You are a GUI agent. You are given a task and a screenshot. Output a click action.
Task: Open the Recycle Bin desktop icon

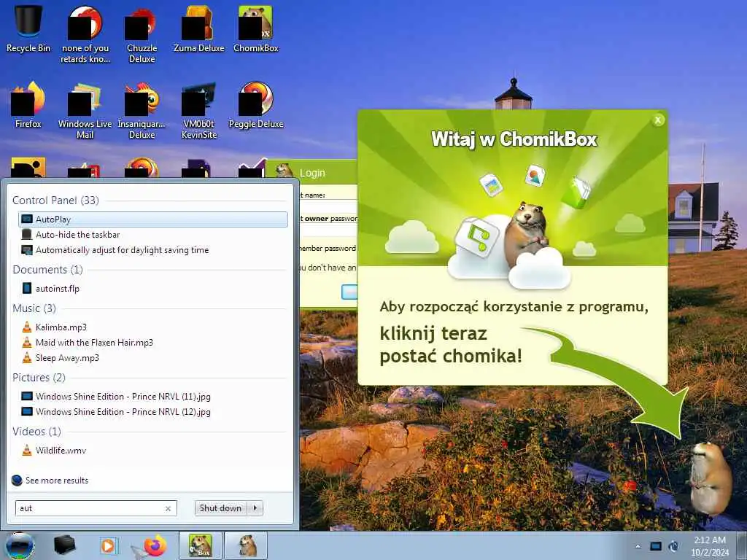point(28,28)
